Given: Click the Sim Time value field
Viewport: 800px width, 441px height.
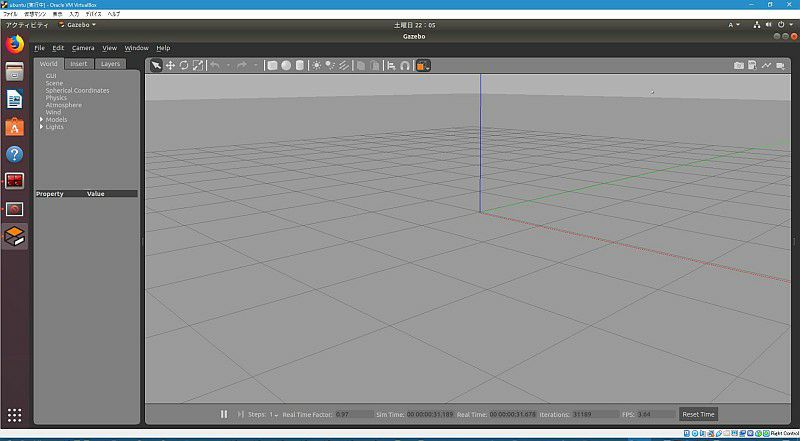Looking at the screenshot, I should [430, 414].
